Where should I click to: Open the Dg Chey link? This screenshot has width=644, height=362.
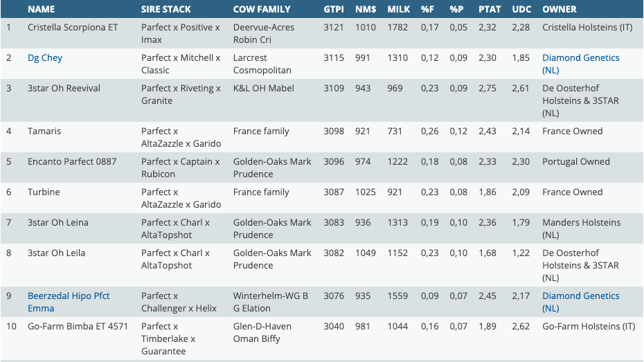coord(45,58)
